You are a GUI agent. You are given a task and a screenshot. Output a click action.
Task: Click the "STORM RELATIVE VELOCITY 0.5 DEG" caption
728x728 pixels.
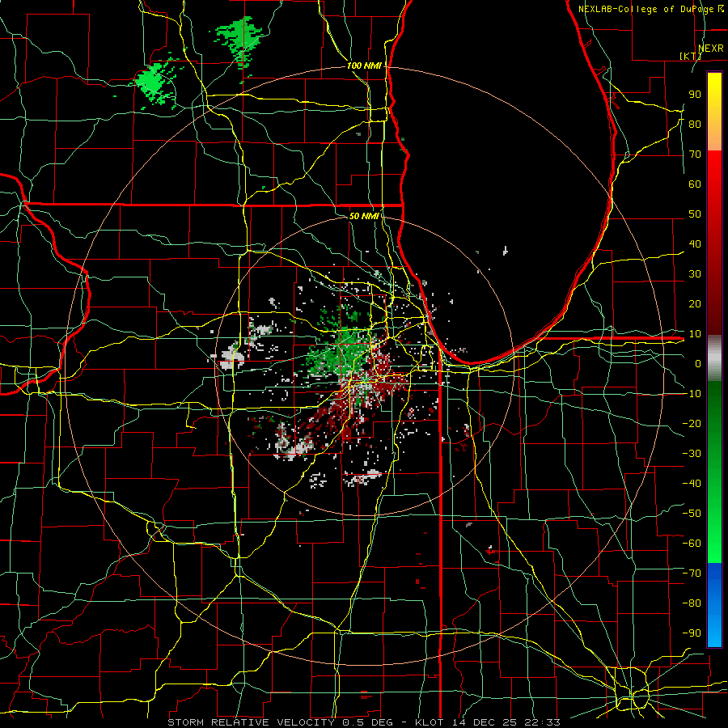coord(280,722)
